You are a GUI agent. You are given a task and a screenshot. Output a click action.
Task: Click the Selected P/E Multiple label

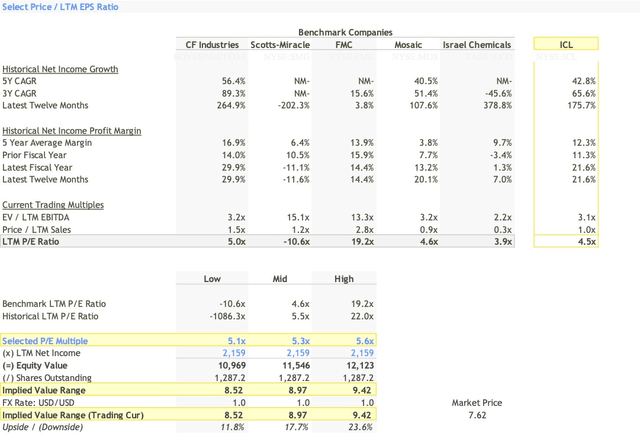click(45, 341)
